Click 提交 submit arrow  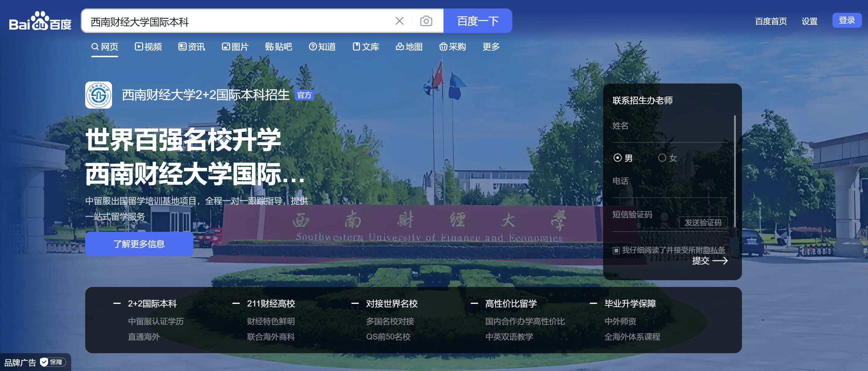coord(710,261)
